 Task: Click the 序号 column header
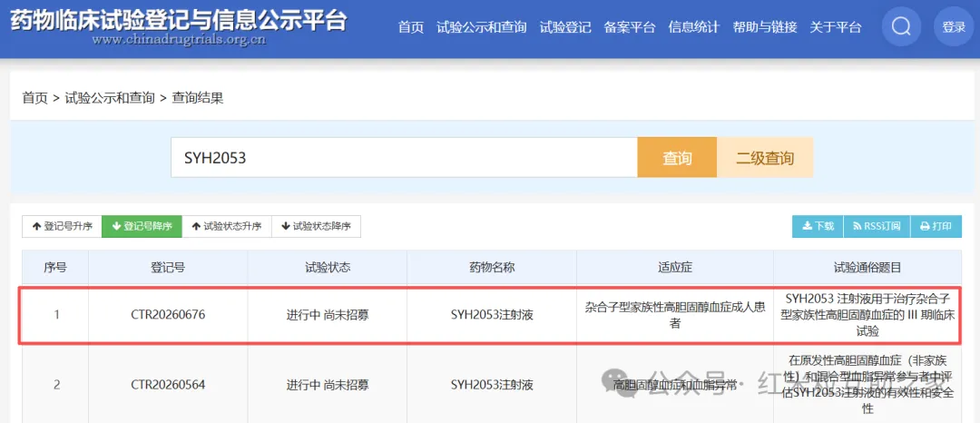point(55,268)
